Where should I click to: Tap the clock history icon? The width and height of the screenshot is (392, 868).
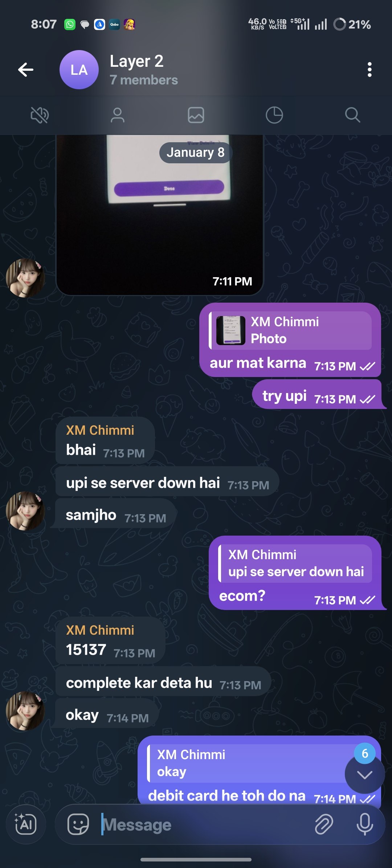(274, 115)
